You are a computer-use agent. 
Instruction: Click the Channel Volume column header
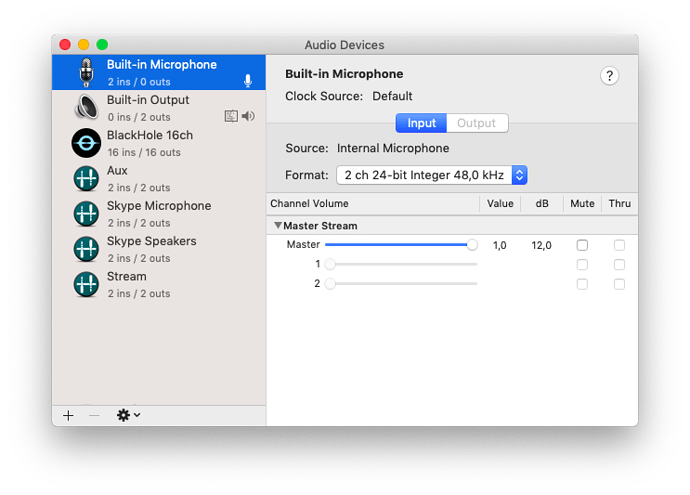pos(309,204)
